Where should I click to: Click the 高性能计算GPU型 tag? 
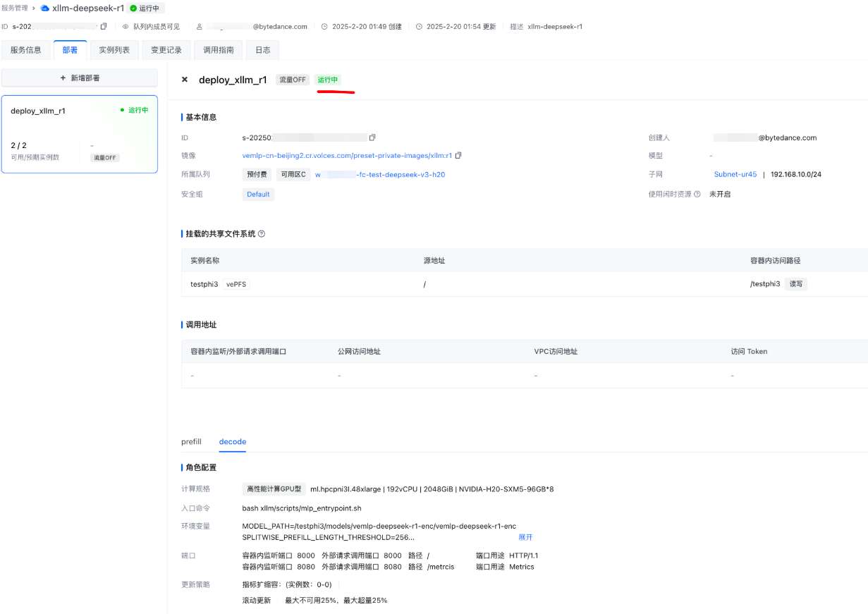[274, 489]
